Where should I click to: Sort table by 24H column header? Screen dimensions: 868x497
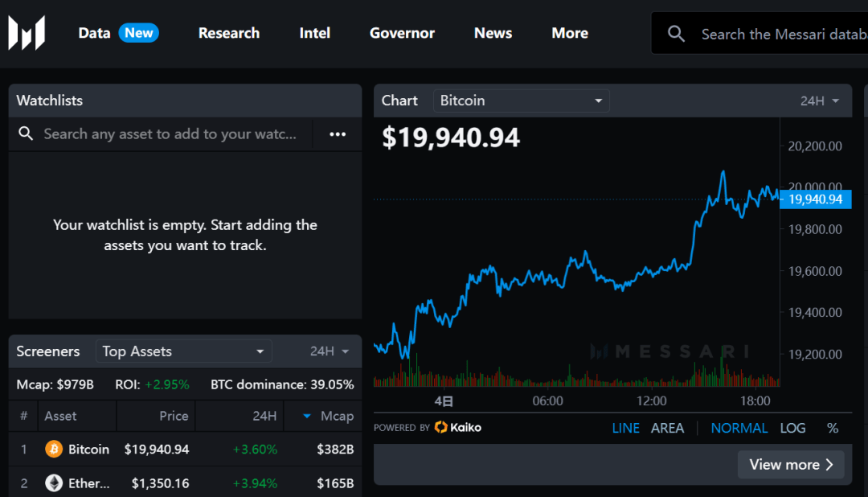coord(264,416)
